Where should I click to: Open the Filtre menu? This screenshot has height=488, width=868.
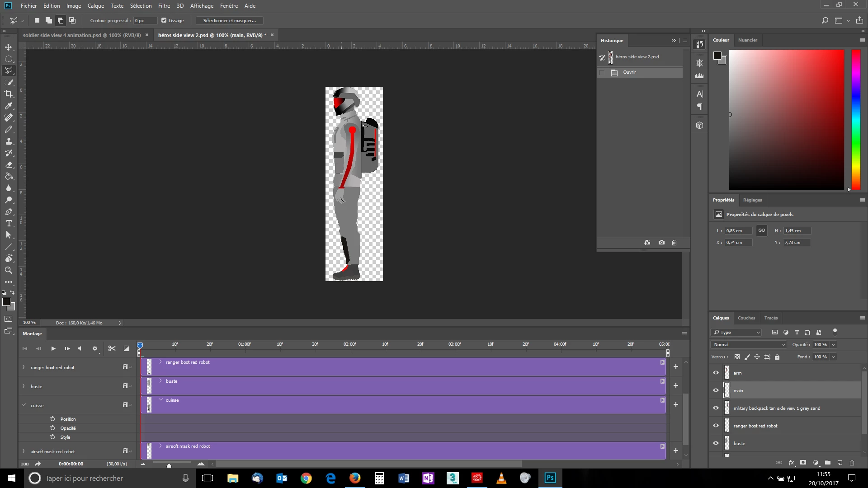[x=164, y=6]
